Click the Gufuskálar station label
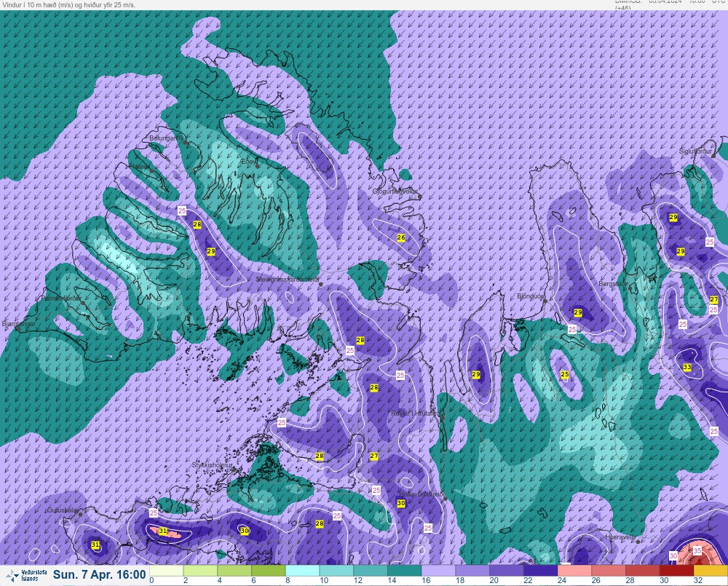 tap(63, 510)
